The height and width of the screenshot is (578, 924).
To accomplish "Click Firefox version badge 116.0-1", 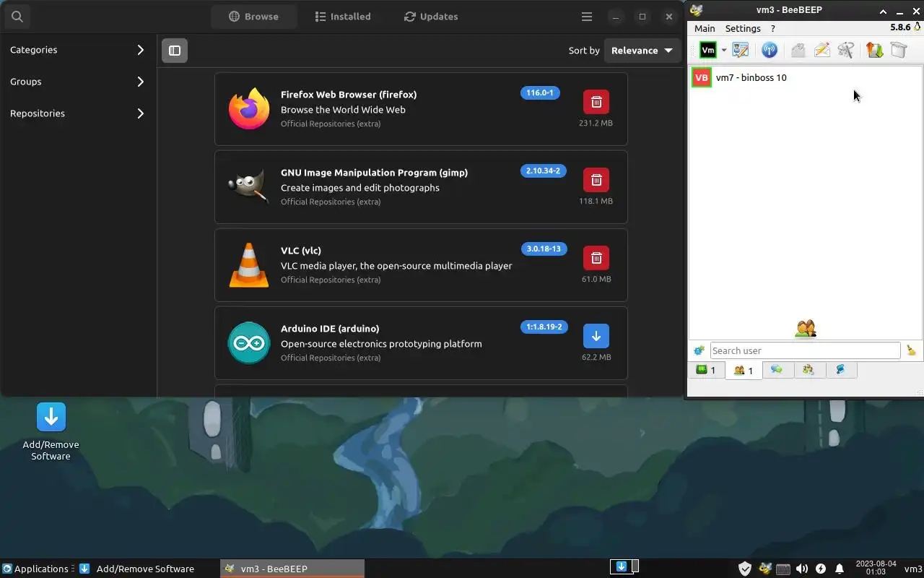I will (540, 92).
